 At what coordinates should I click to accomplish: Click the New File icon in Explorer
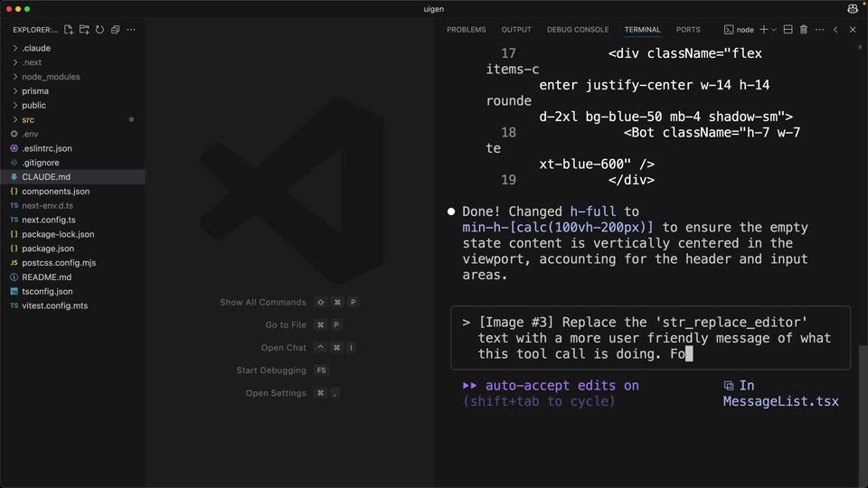[x=69, y=30]
